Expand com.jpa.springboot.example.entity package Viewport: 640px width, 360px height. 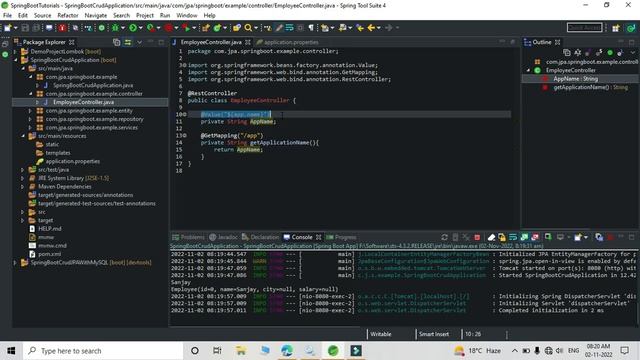30,111
